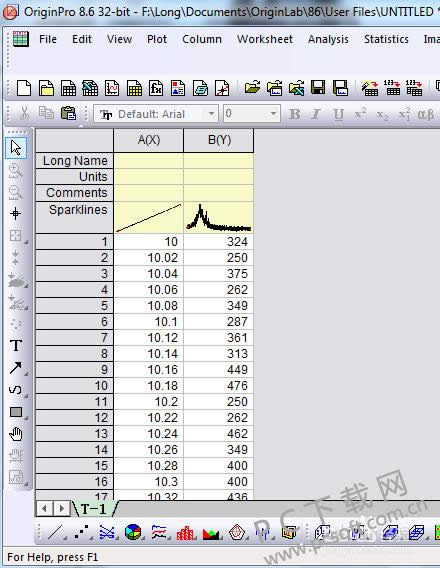Open the File menu

click(48, 39)
